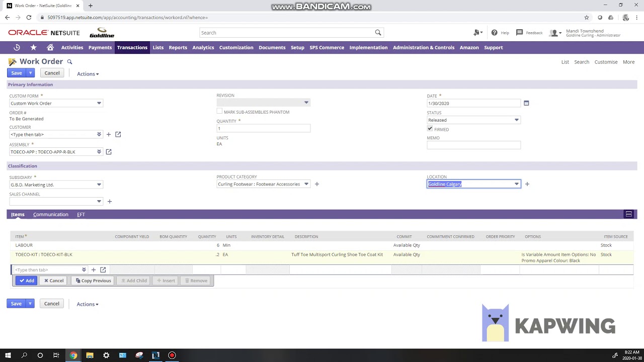644x362 pixels.
Task: Click the plus icon next to Customer
Action: [x=108, y=134]
